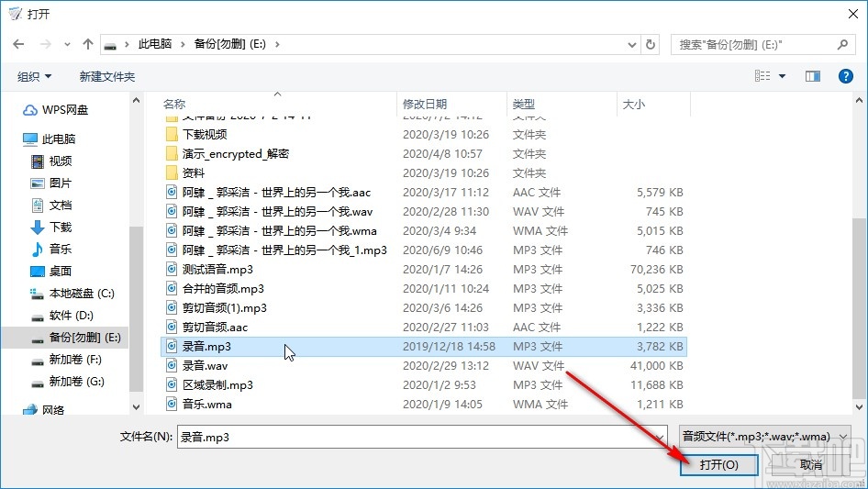Viewport: 868px width, 489px height.
Task: Select 测试语音.mp3 file icon
Action: pyautogui.click(x=172, y=269)
